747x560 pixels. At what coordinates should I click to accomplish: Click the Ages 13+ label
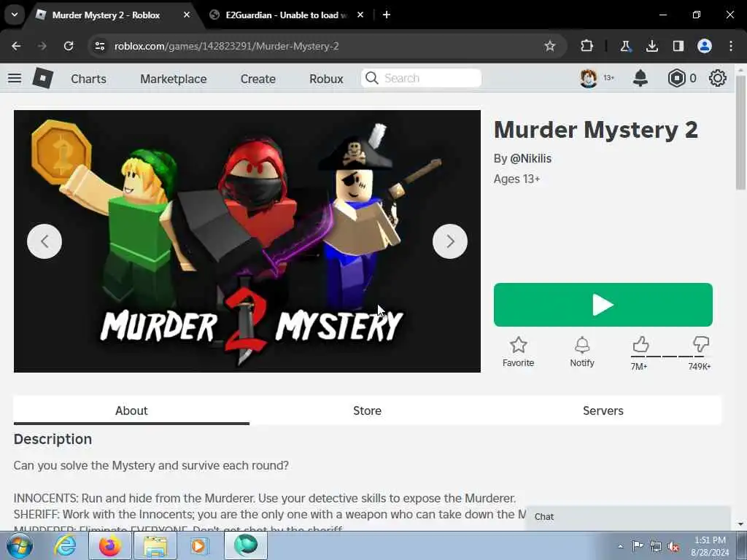pyautogui.click(x=517, y=179)
